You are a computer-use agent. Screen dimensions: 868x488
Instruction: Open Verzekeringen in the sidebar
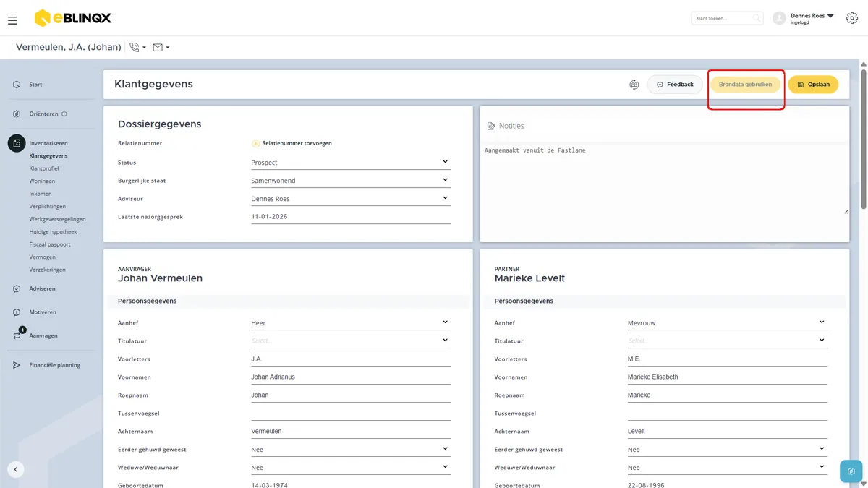click(48, 270)
